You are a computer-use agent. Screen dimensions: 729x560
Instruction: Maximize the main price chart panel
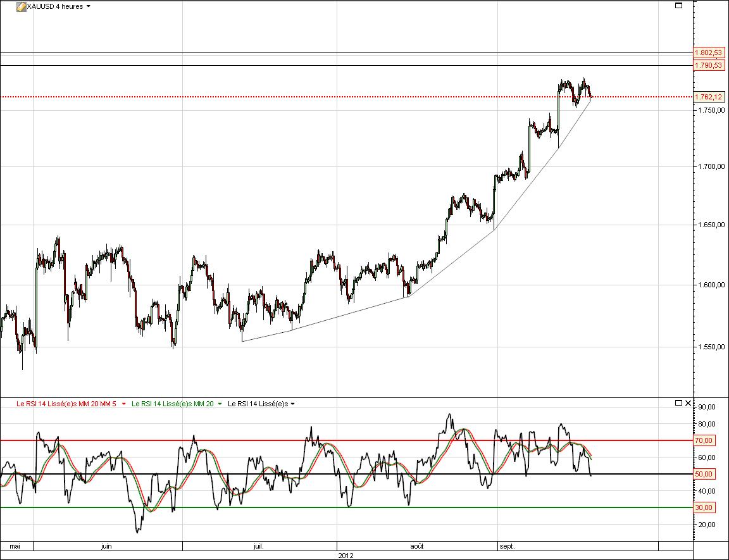(x=678, y=6)
